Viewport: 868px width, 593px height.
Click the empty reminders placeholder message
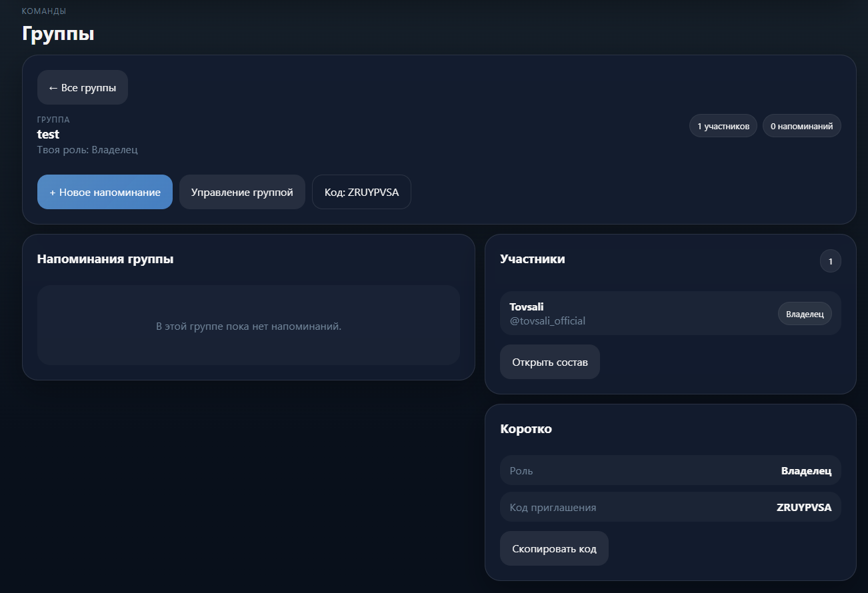click(248, 326)
